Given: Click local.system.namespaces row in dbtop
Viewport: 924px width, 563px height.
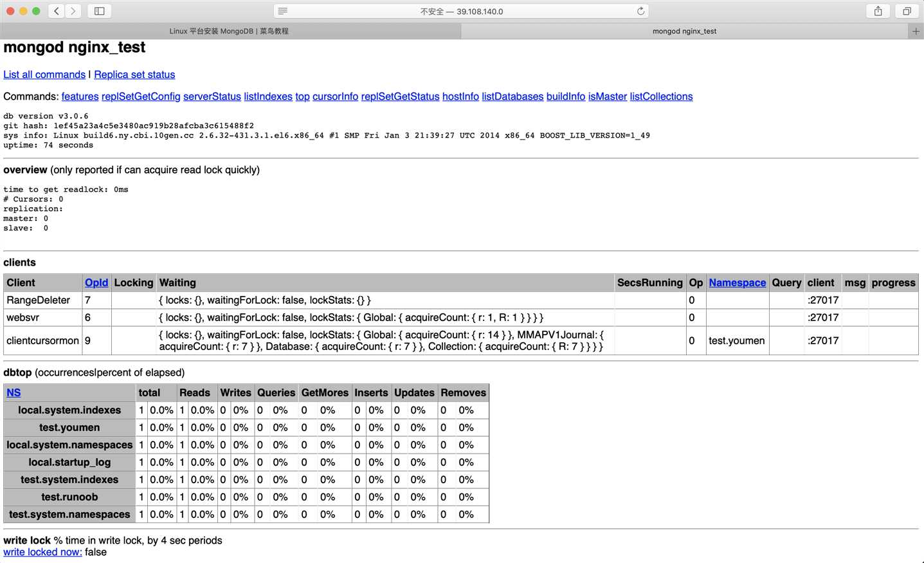Looking at the screenshot, I should (x=69, y=445).
